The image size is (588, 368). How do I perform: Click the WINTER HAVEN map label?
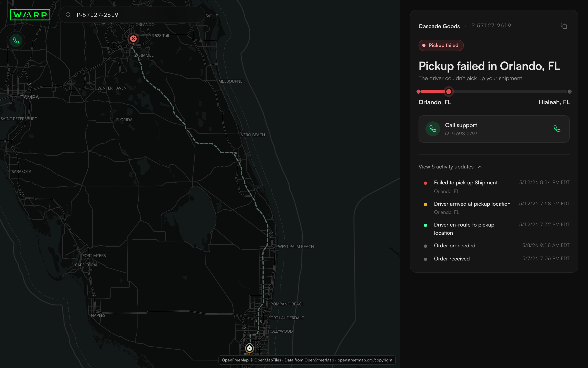(x=112, y=88)
